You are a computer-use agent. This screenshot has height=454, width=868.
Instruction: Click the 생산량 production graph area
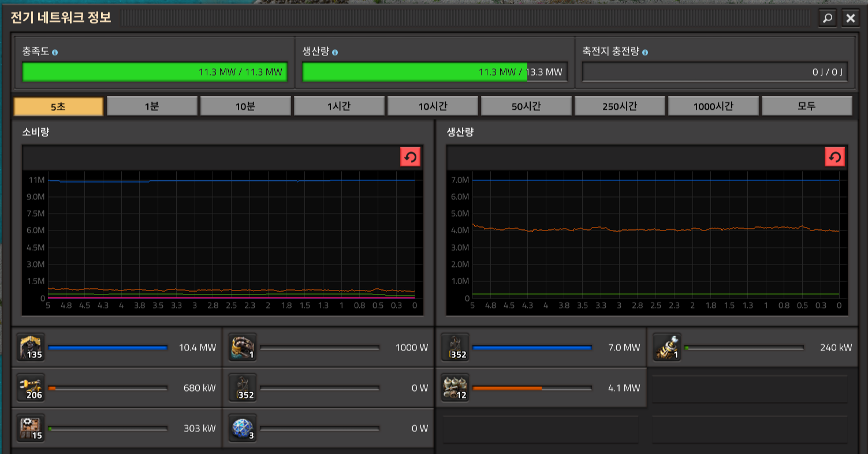(x=647, y=243)
